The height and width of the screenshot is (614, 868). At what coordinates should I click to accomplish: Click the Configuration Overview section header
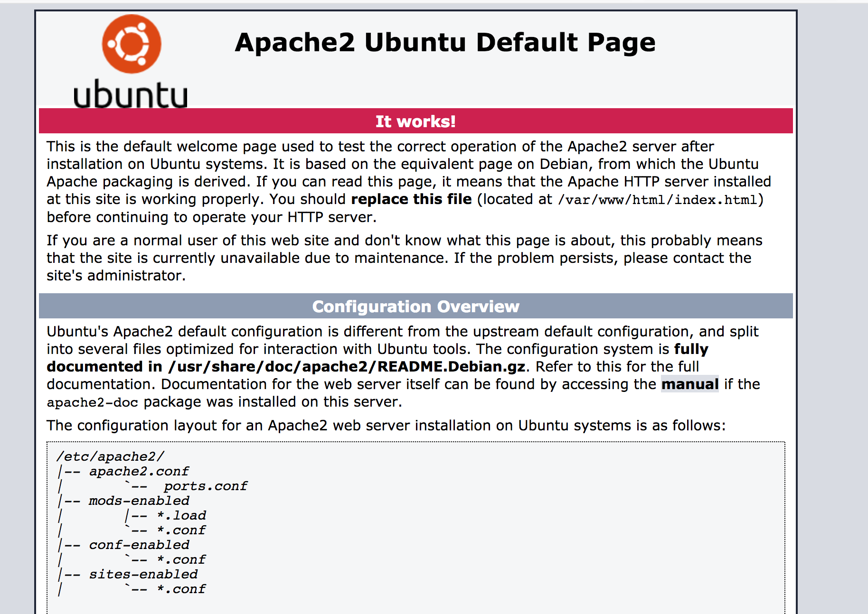[415, 307]
